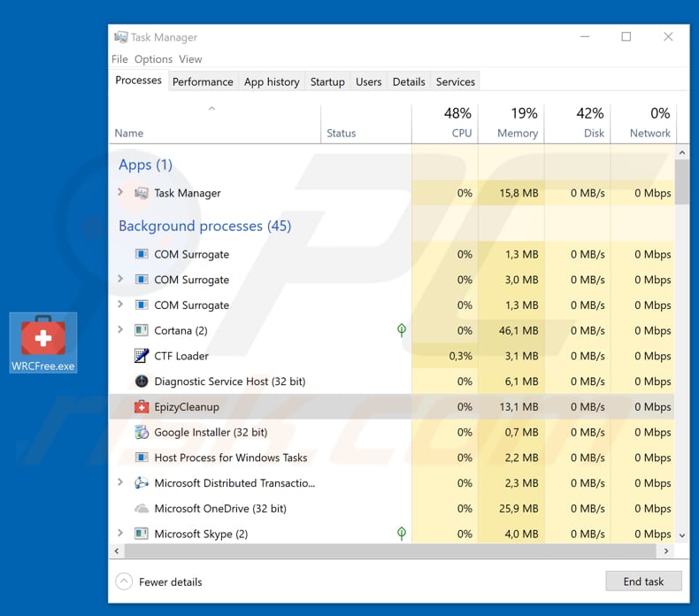Click OneDrive's 25,9 MB memory value
The width and height of the screenshot is (699, 616).
point(518,509)
